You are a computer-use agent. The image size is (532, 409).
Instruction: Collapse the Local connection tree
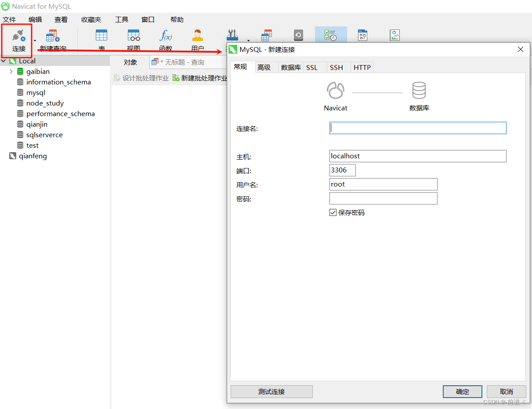coord(4,61)
